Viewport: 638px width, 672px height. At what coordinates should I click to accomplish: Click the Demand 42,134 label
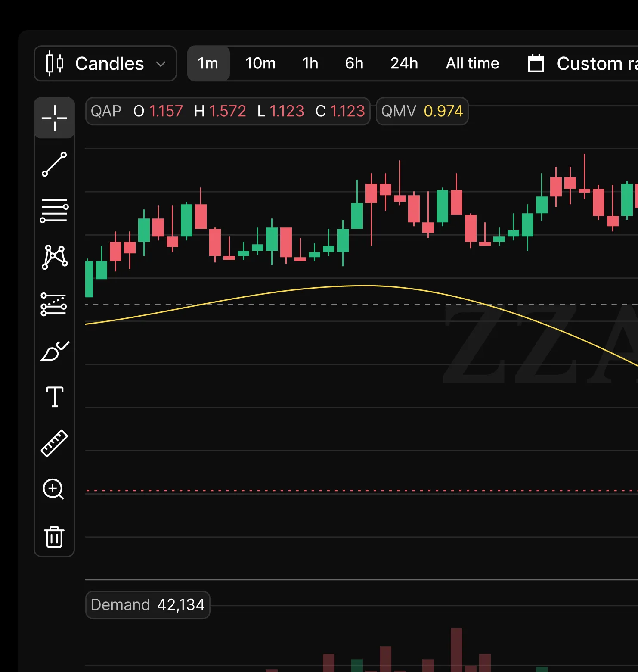148,605
